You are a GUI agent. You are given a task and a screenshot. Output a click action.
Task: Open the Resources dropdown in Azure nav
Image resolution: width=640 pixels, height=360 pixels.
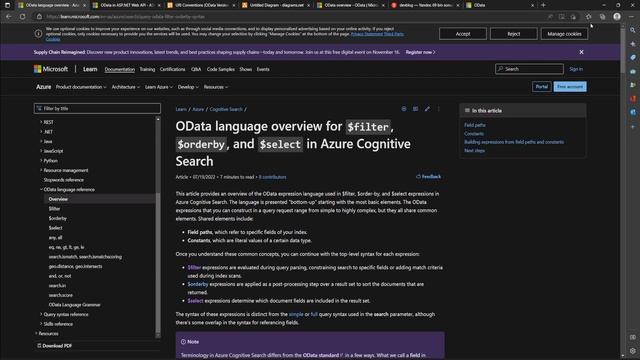click(x=216, y=87)
